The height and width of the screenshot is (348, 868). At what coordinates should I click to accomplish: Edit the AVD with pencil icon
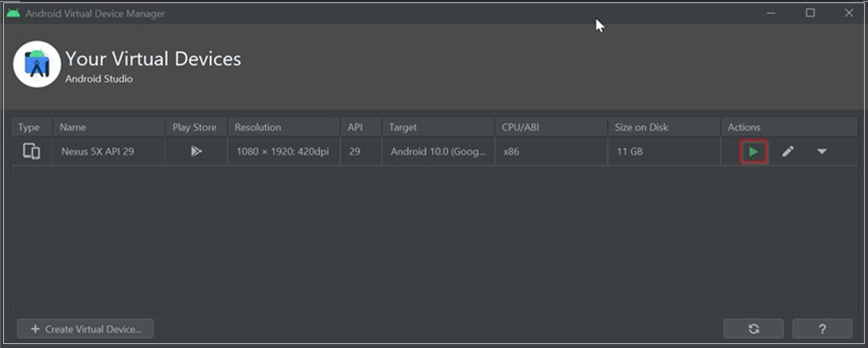coord(788,151)
